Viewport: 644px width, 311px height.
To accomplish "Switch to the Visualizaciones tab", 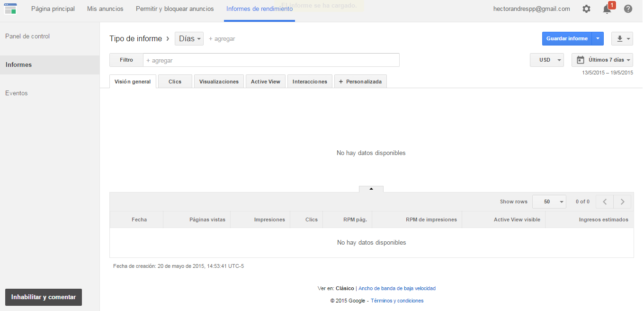I will pos(219,82).
